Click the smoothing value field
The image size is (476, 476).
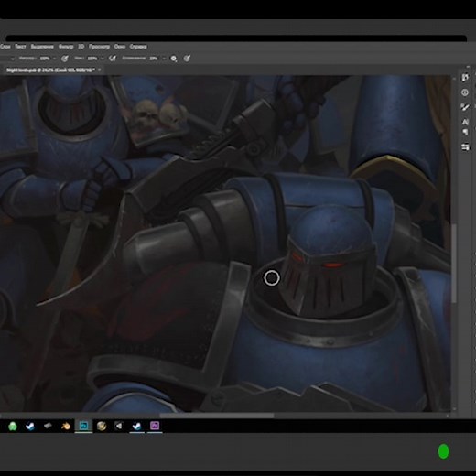tap(154, 59)
